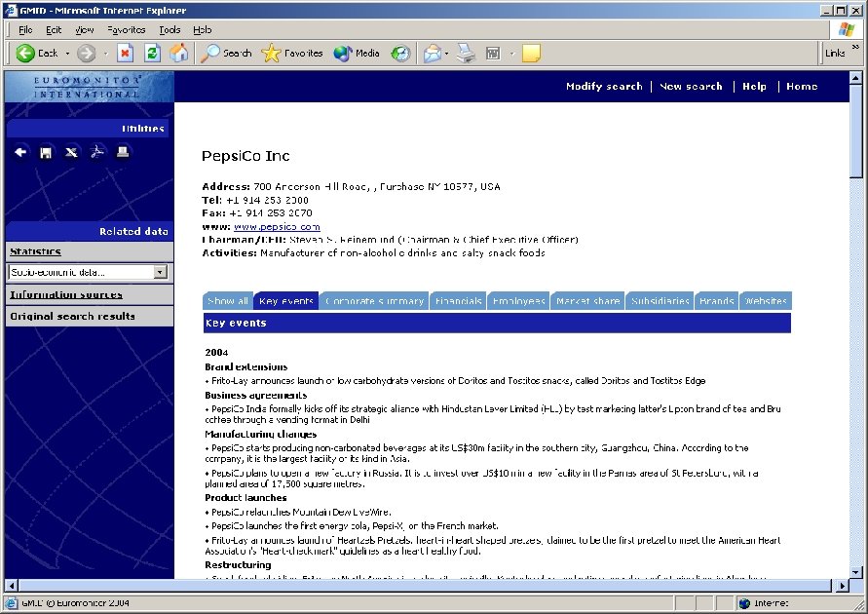This screenshot has height=614, width=868.
Task: Save the report using the floppy disk icon
Action: [45, 152]
